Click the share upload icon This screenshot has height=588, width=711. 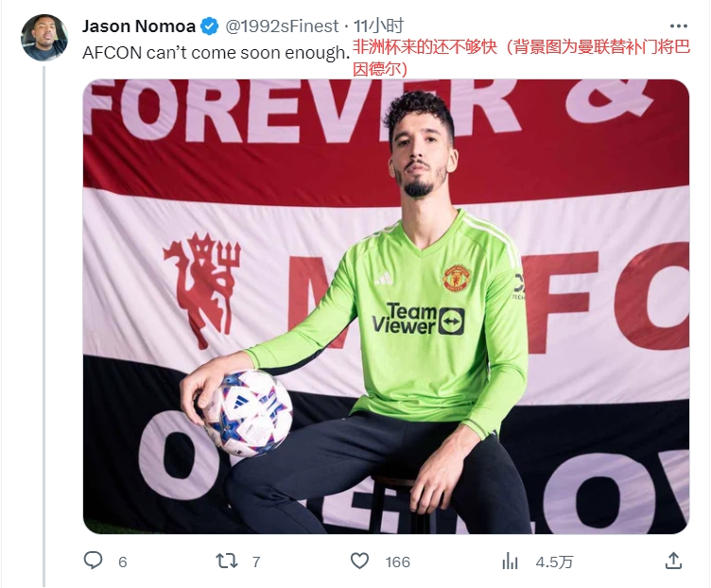coord(673,561)
